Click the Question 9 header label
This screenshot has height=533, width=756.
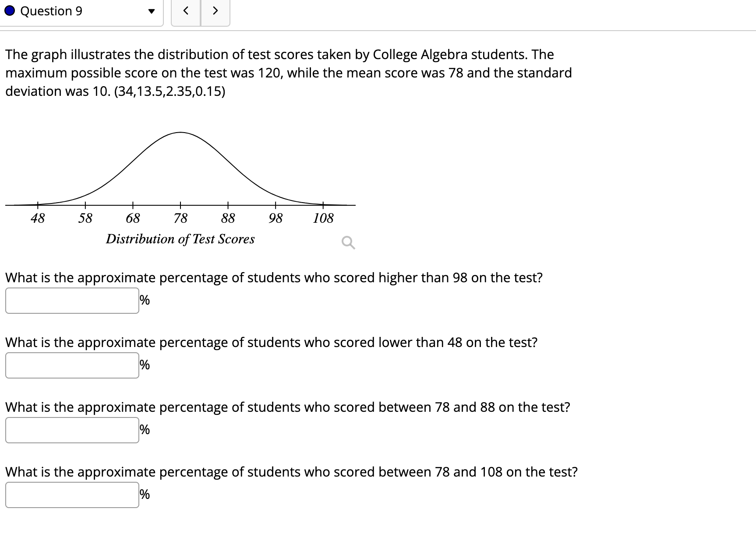click(51, 11)
